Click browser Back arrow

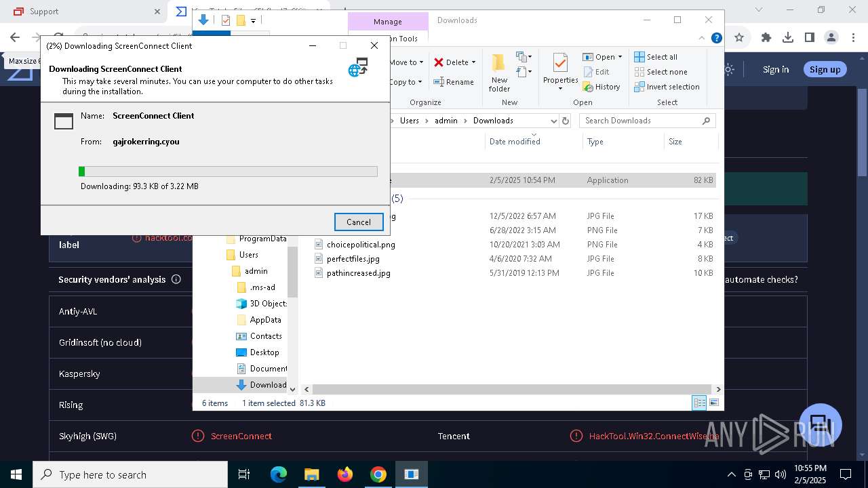(15, 38)
